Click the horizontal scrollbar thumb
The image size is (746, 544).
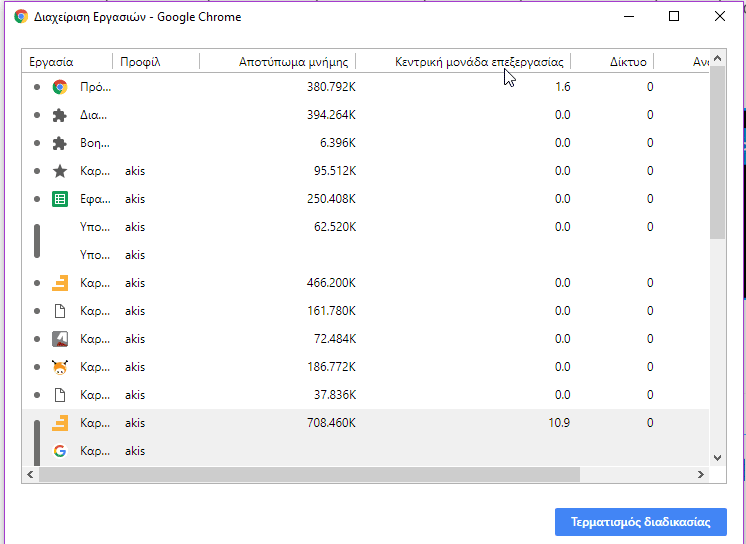[309, 475]
